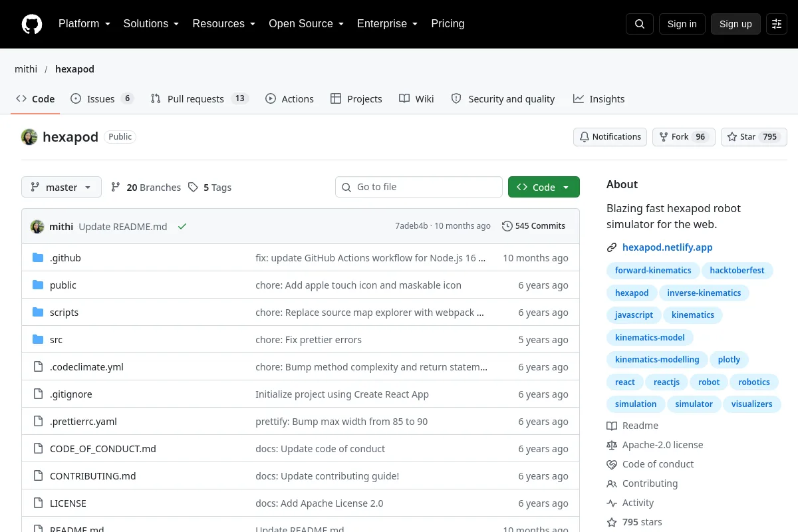This screenshot has width=798, height=532.
Task: Click the LICENSE file icon
Action: pos(38,503)
